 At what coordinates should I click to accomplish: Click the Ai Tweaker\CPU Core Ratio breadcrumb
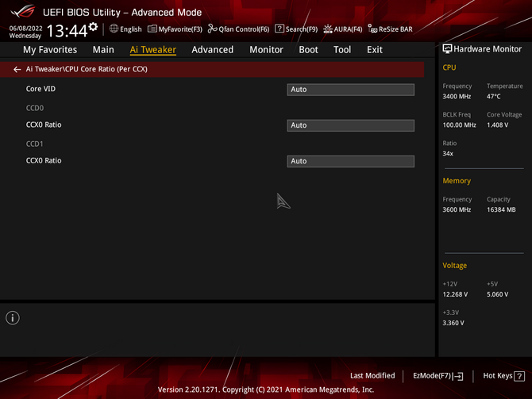[x=87, y=69]
